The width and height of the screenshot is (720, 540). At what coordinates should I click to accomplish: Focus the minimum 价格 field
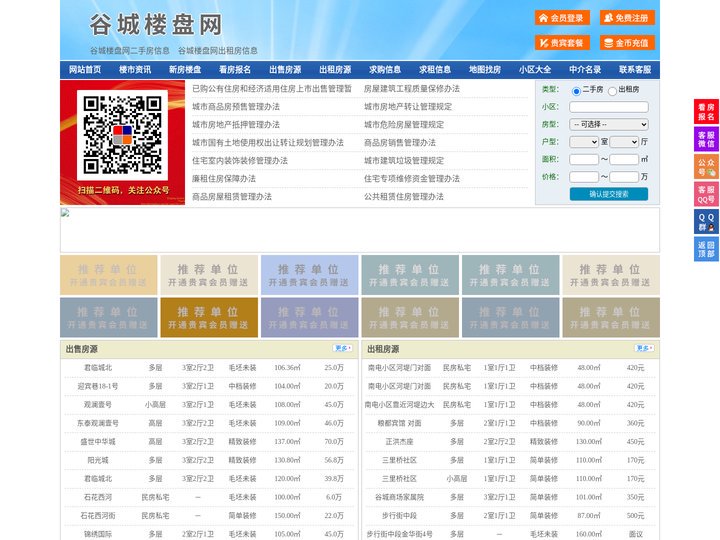coord(584,177)
